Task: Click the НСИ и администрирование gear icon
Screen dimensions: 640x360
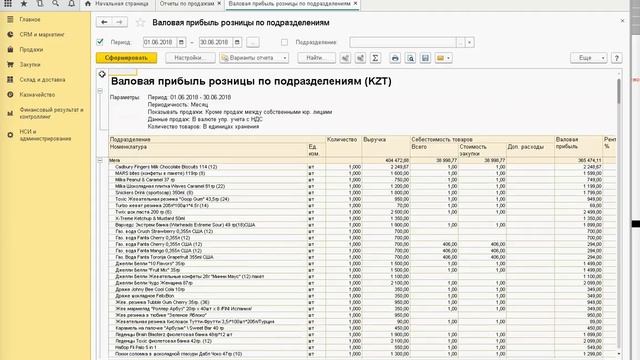Action: pyautogui.click(x=10, y=135)
